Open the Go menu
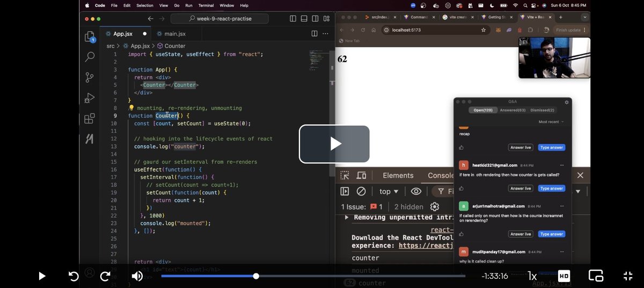 click(177, 5)
